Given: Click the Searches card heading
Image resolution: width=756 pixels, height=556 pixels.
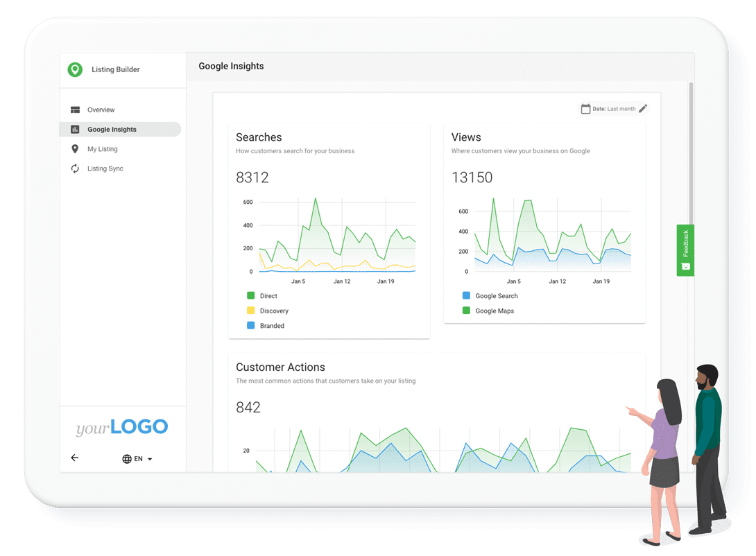Looking at the screenshot, I should (259, 137).
